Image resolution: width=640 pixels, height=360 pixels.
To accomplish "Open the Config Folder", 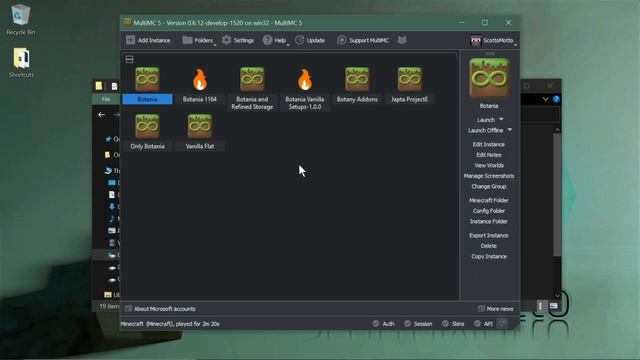I will click(489, 211).
